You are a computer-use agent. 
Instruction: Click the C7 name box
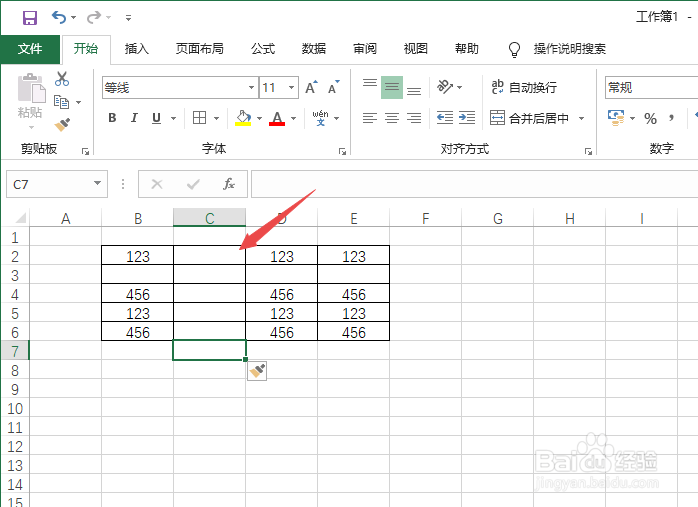pos(49,184)
